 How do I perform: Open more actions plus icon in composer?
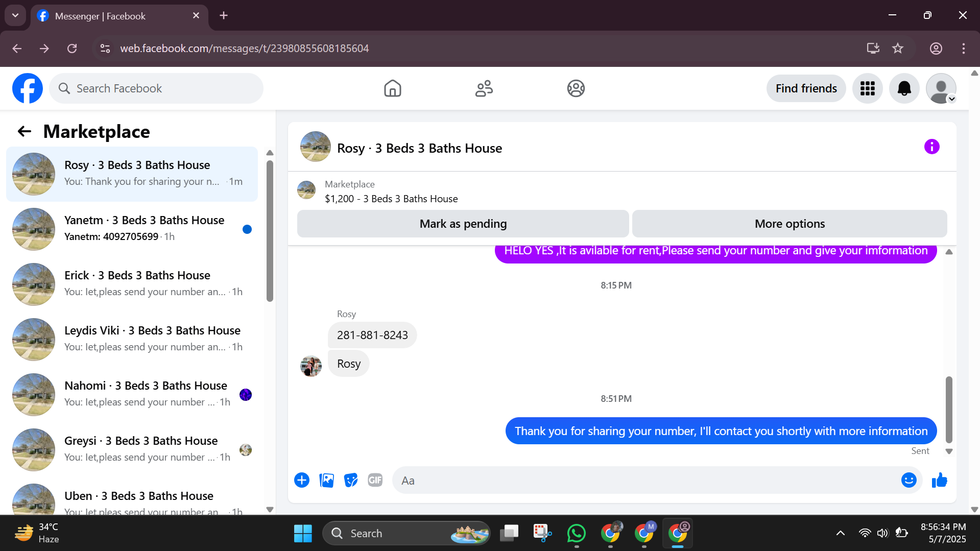(x=302, y=480)
